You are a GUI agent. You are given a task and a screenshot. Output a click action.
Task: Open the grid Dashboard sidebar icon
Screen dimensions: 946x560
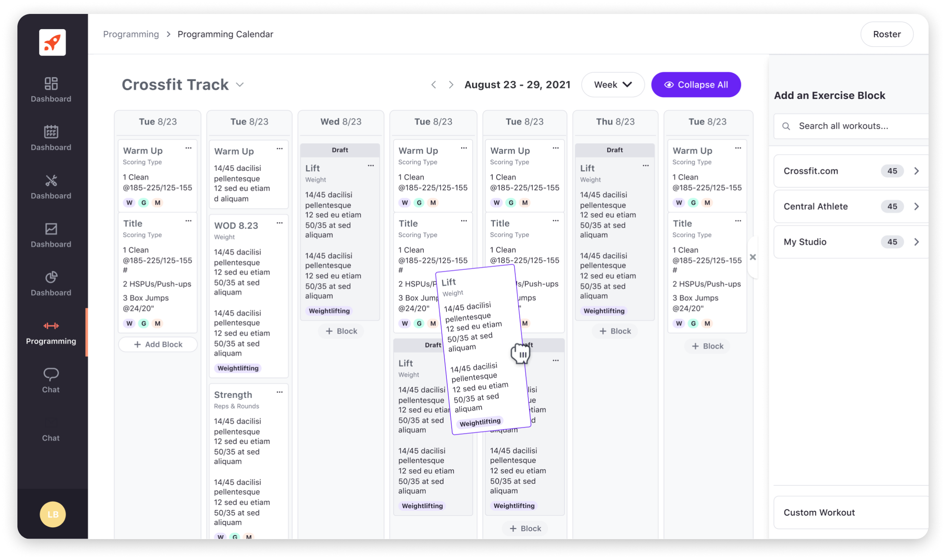coord(51,84)
